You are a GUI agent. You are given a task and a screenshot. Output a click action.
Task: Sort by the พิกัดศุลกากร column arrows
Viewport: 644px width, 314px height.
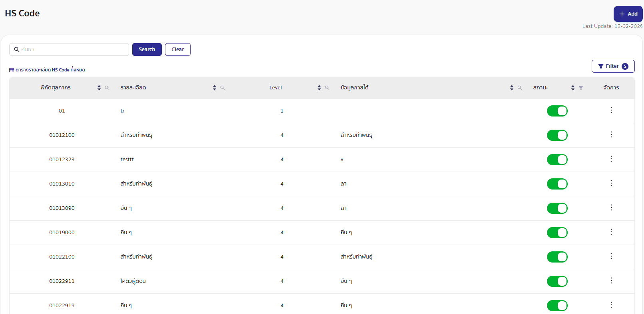coord(99,88)
